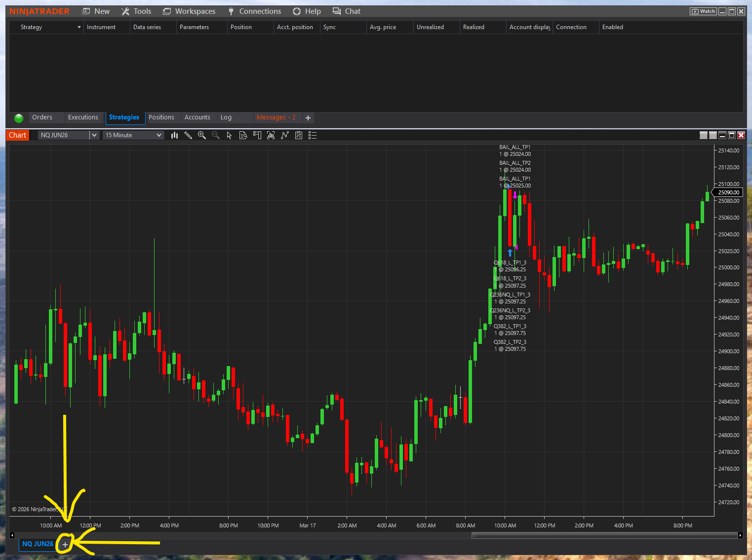Click the circled plus to add new tab
The width and height of the screenshot is (752, 560).
tap(65, 544)
